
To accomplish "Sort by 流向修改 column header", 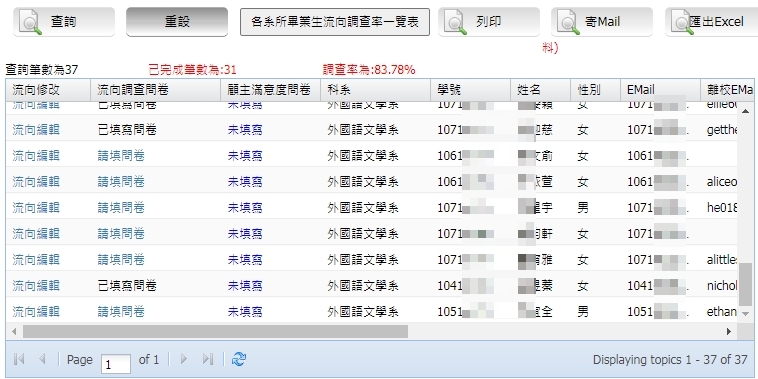I will pyautogui.click(x=48, y=90).
